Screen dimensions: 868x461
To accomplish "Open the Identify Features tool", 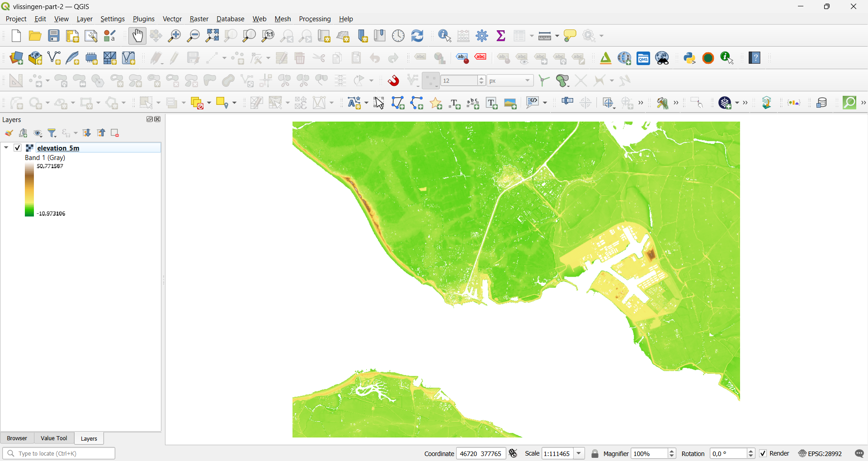I will [x=445, y=36].
